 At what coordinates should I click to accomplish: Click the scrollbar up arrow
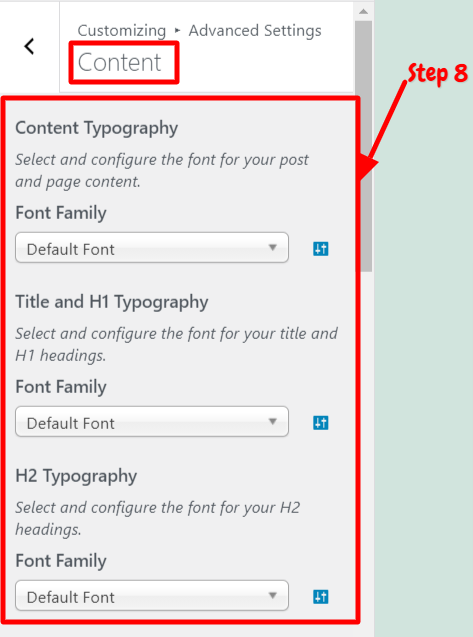pos(364,11)
